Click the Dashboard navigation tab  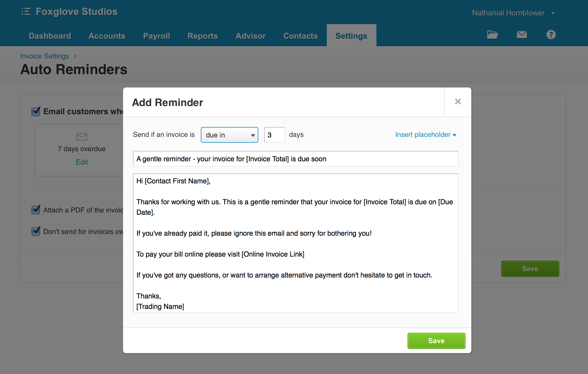[50, 35]
